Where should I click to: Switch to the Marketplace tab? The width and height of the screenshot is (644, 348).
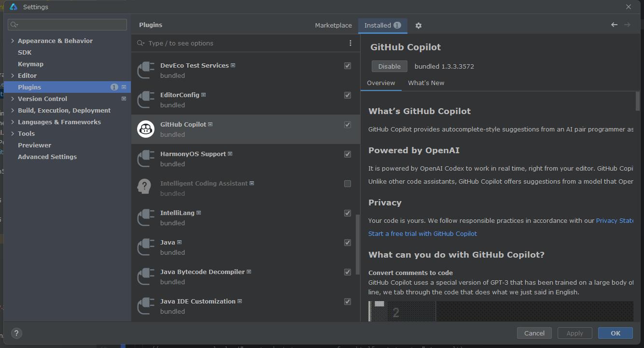pos(333,25)
